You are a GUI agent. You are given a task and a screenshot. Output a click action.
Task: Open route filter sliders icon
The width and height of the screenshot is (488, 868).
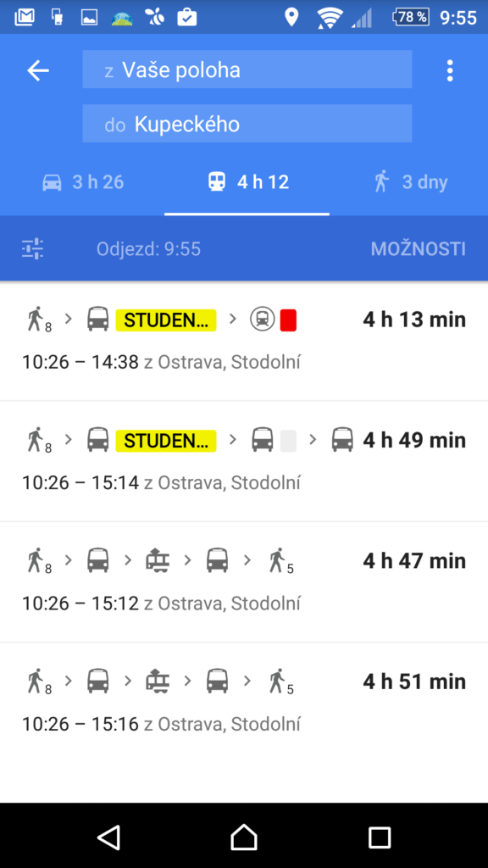(33, 248)
